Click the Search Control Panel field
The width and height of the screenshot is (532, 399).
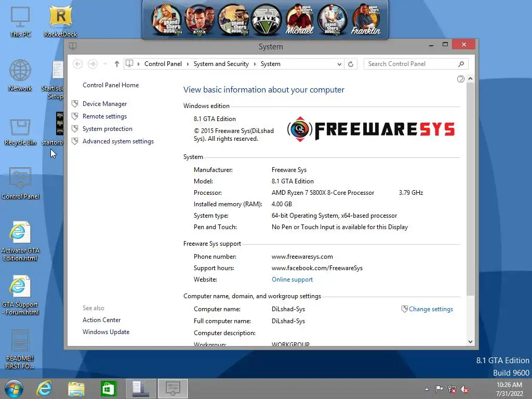point(416,64)
